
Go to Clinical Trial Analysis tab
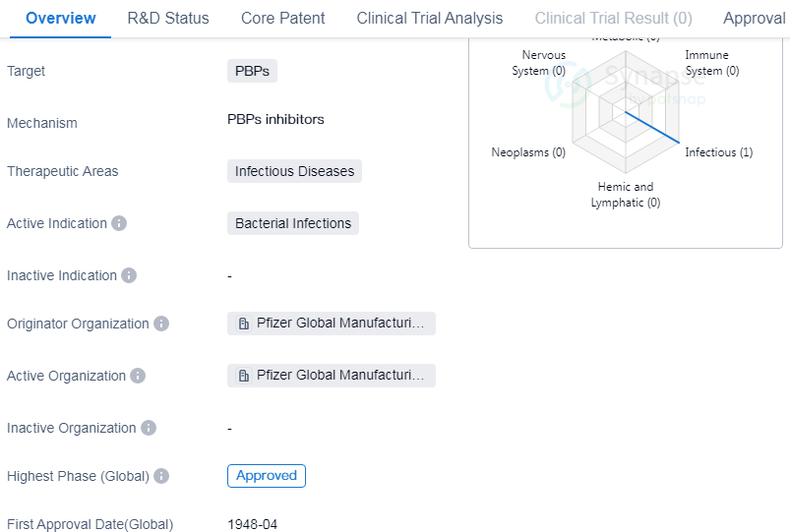pos(429,19)
